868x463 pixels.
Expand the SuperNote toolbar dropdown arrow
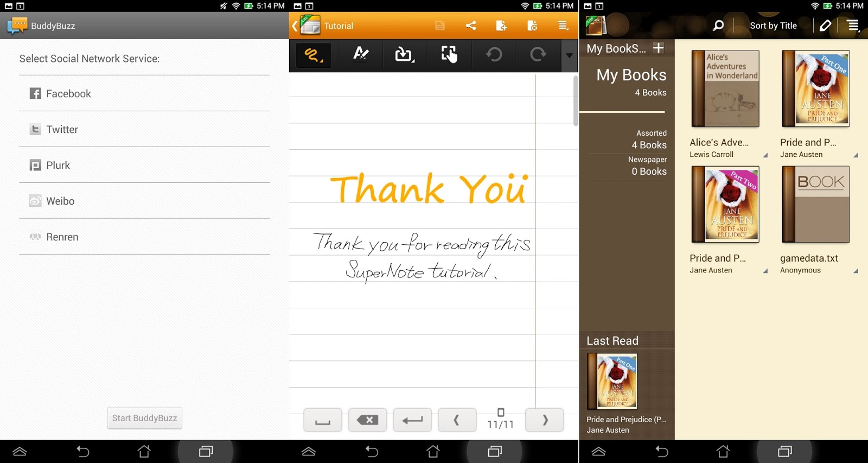click(x=569, y=55)
